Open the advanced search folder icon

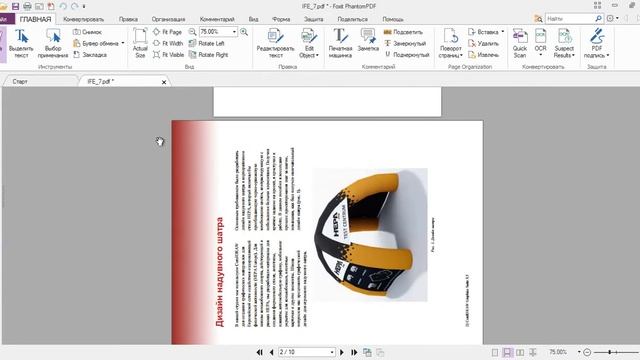[x=538, y=19]
